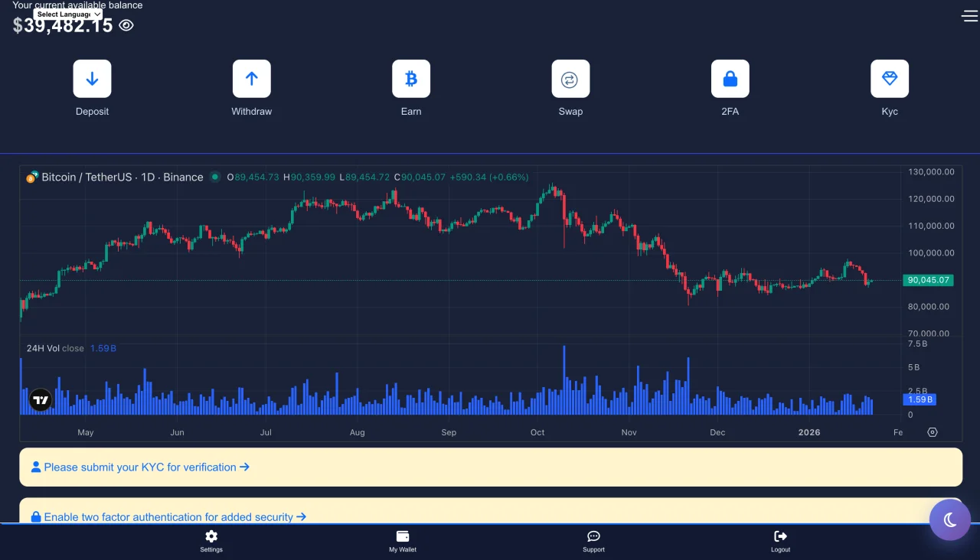Click the green market status dot

[215, 177]
